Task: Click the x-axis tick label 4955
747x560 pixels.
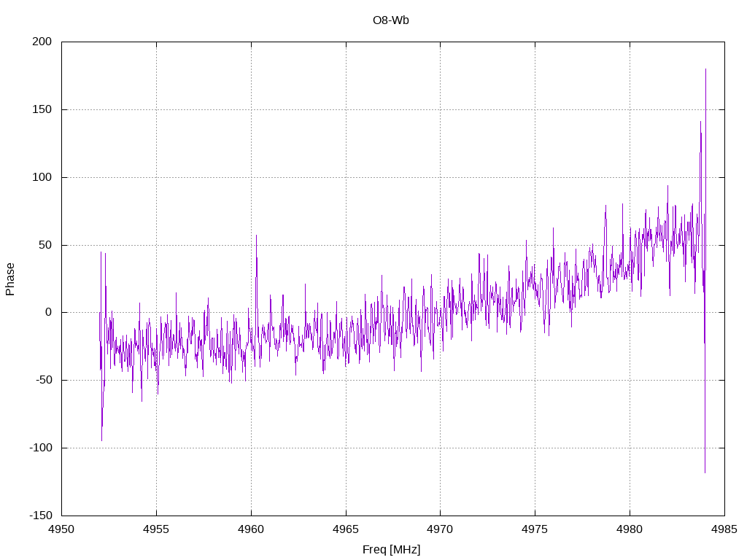Action: coord(156,529)
